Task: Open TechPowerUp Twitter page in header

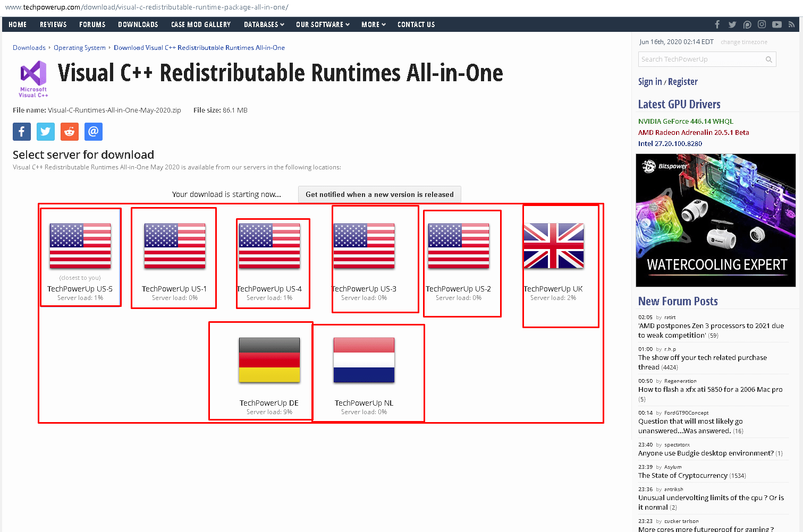Action: (x=732, y=24)
